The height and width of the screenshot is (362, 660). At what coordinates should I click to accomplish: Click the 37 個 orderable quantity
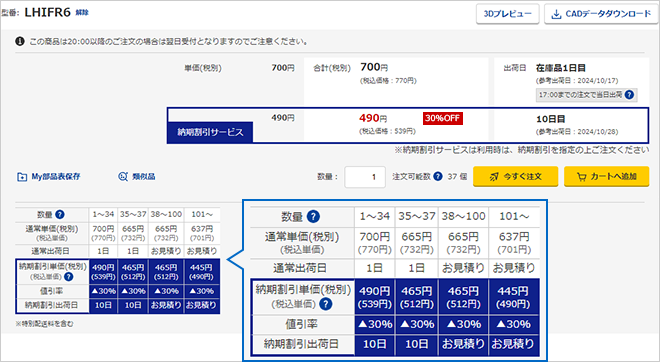pos(457,177)
